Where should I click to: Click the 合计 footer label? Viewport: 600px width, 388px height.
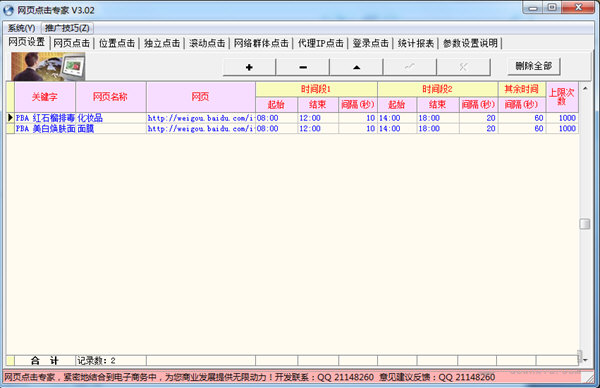click(45, 360)
